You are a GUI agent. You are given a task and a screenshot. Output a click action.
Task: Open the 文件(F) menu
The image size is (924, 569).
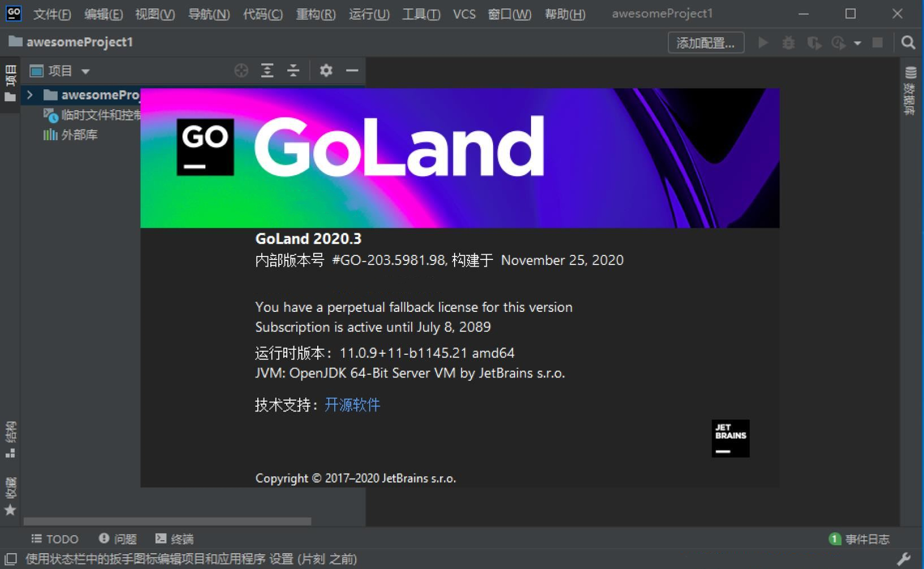point(52,14)
